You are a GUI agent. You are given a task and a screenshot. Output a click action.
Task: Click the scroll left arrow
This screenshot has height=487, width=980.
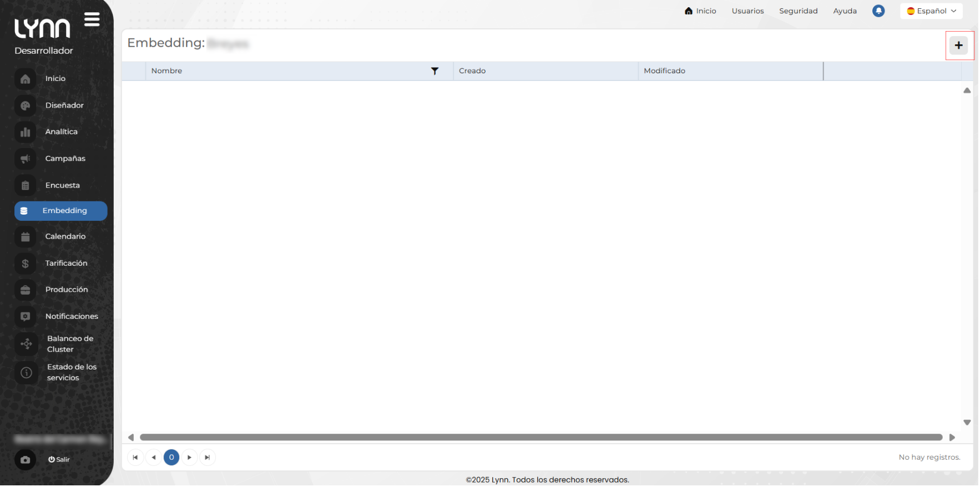131,438
